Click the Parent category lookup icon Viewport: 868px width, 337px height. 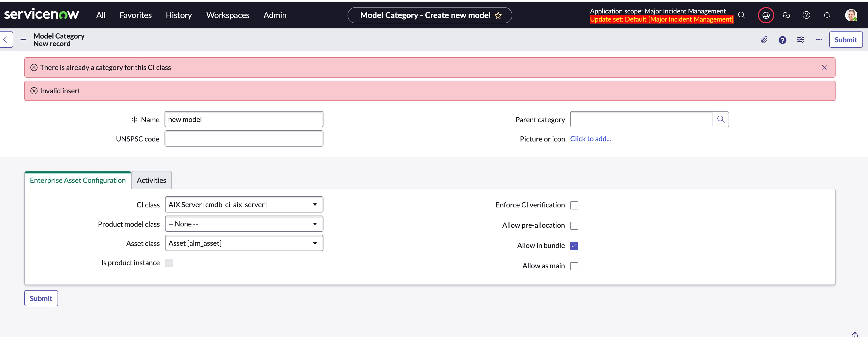721,119
